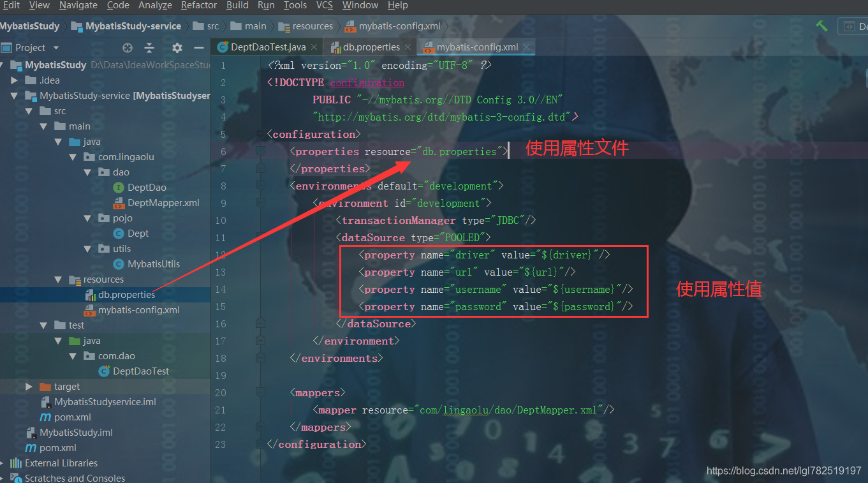Open the Project panel settings gear
868x483 pixels.
(x=176, y=47)
